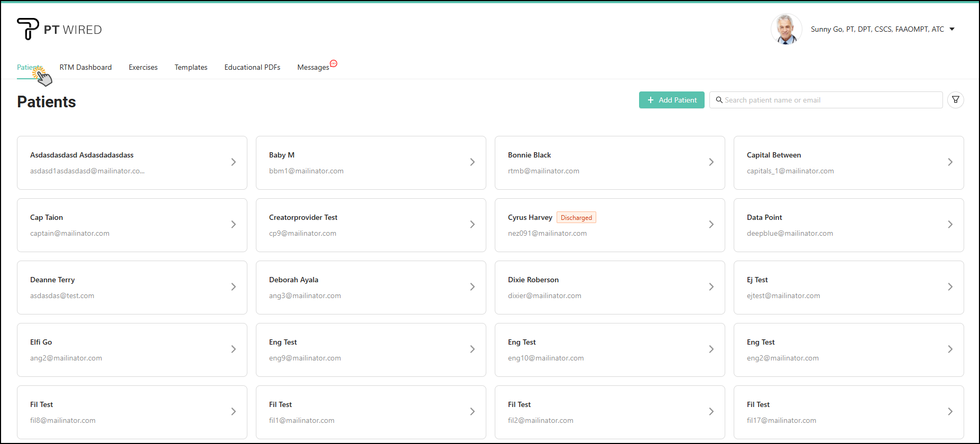
Task: Click the search magnifier icon
Action: pyautogui.click(x=719, y=100)
